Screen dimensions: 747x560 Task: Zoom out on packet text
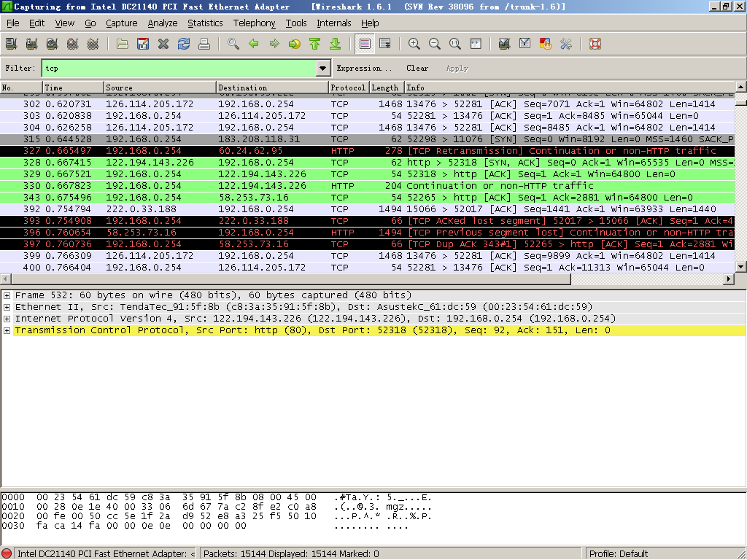pyautogui.click(x=435, y=44)
